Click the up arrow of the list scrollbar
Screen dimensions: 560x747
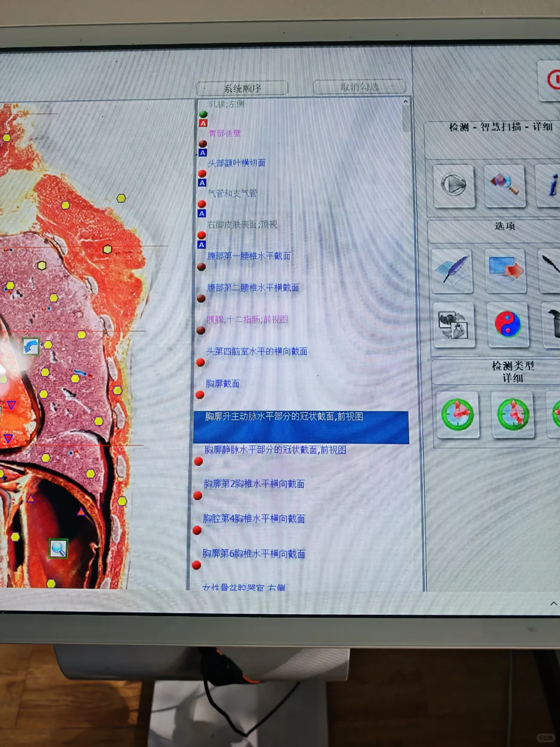pyautogui.click(x=405, y=102)
